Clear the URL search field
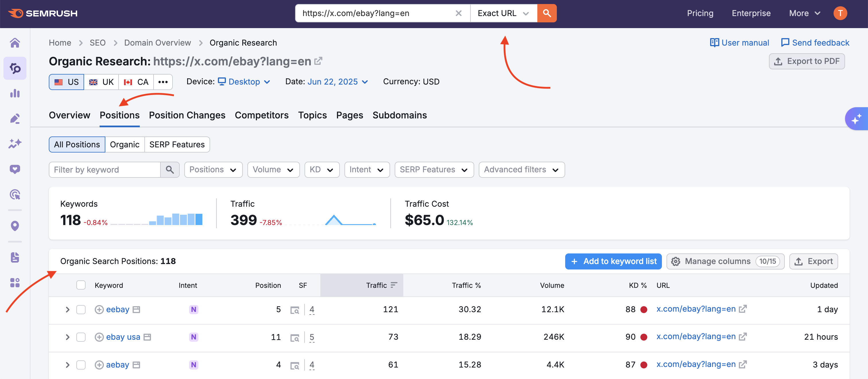Viewport: 868px width, 379px height. pos(458,13)
